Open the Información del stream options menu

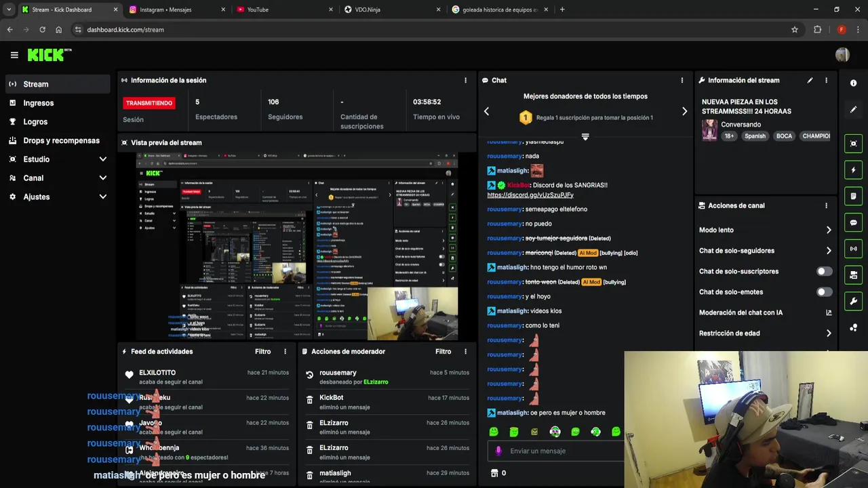tap(826, 80)
